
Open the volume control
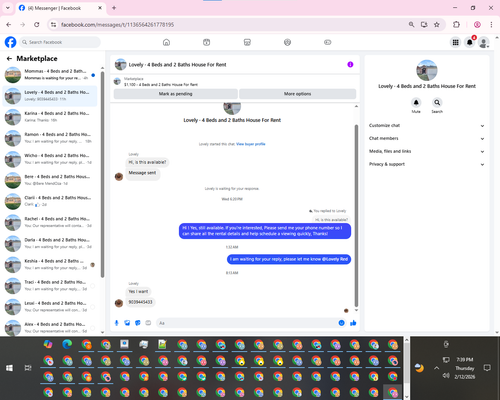tap(446, 376)
